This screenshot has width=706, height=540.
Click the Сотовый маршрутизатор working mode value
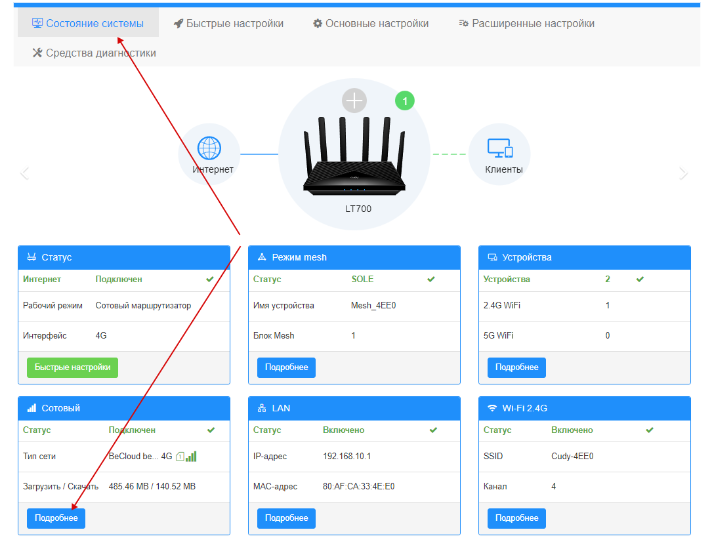(x=143, y=306)
